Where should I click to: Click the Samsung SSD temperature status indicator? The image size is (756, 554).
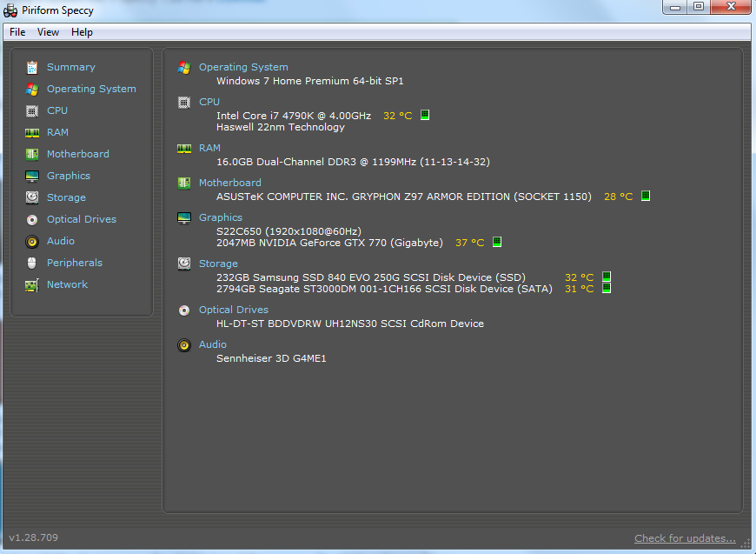607,277
